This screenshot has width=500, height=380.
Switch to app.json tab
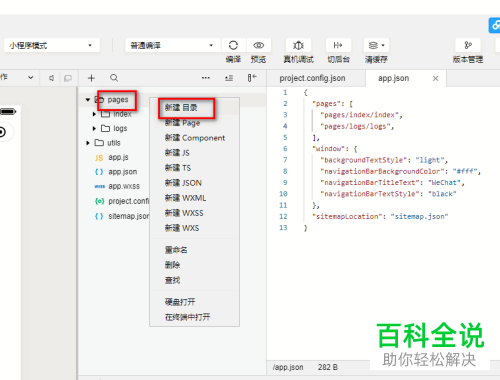point(393,78)
